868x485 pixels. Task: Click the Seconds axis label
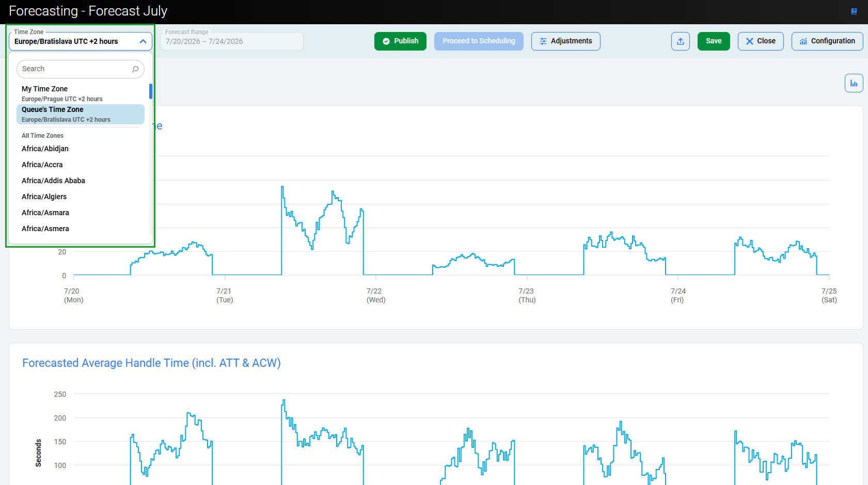pos(38,453)
